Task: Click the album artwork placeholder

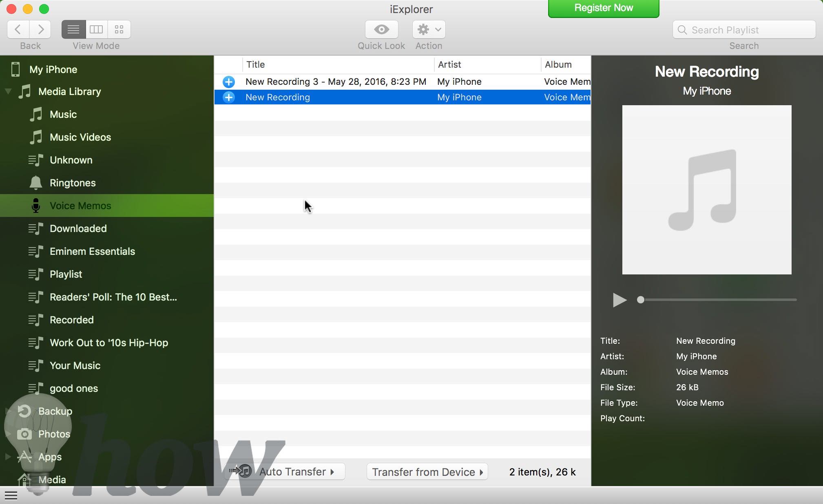Action: [707, 190]
